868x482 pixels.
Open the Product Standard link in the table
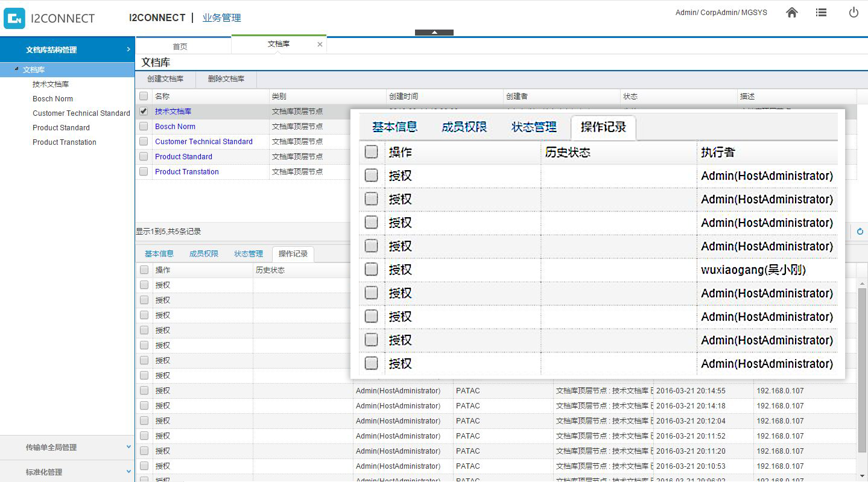pos(183,156)
